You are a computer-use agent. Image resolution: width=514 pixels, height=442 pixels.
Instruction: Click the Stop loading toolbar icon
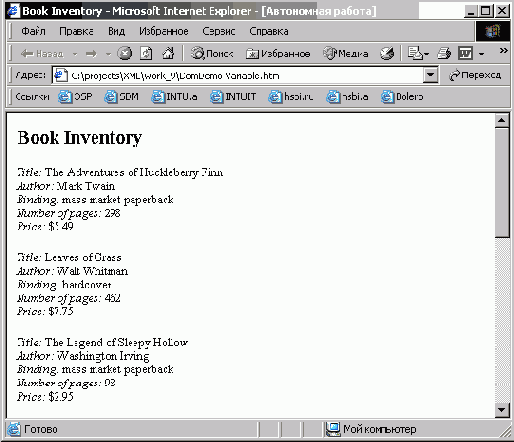125,53
